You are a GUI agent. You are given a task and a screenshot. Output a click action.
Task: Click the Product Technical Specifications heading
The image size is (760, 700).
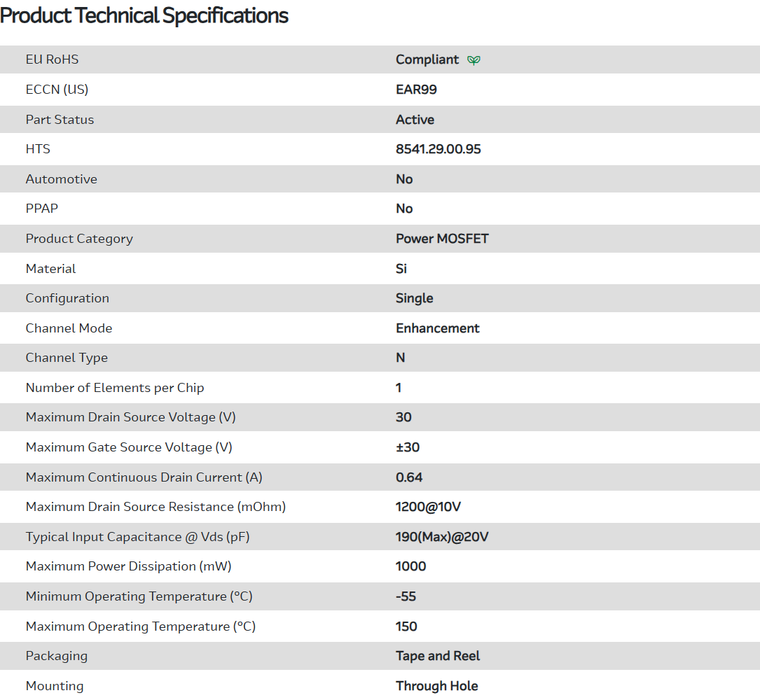pos(144,15)
